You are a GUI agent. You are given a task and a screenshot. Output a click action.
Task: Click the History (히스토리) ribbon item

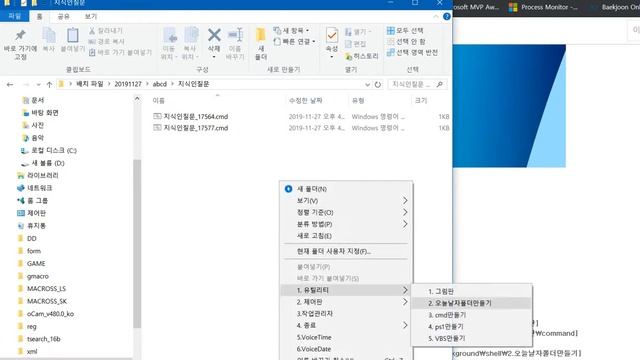[x=362, y=56]
